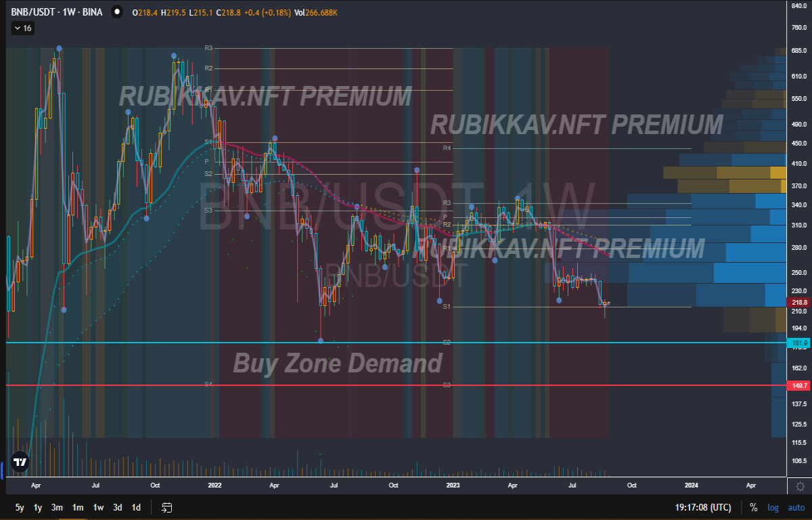Image resolution: width=812 pixels, height=520 pixels.
Task: Click the 840.0 price axis label
Action: coord(800,6)
